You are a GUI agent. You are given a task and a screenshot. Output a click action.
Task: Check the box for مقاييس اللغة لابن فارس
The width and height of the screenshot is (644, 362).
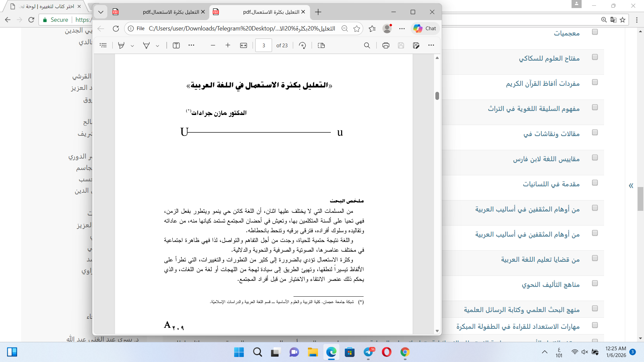595,158
